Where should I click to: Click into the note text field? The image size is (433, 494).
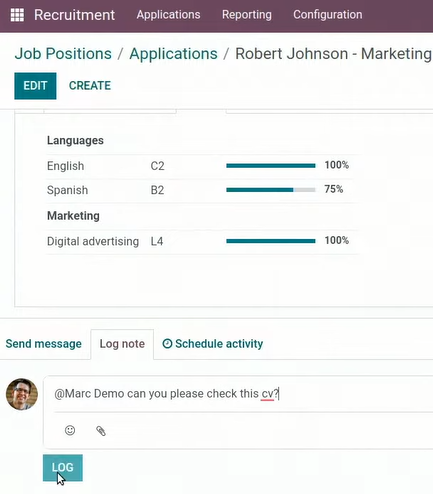(x=238, y=394)
